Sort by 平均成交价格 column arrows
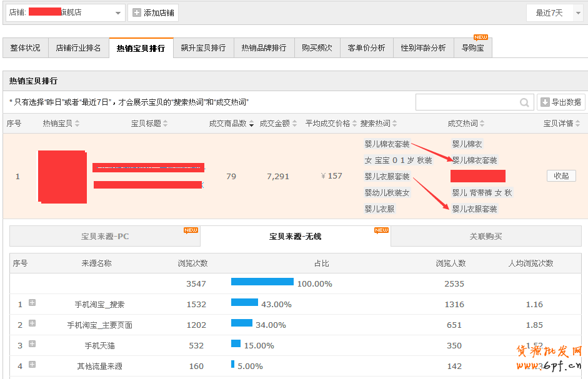The height and width of the screenshot is (379, 588). point(355,124)
